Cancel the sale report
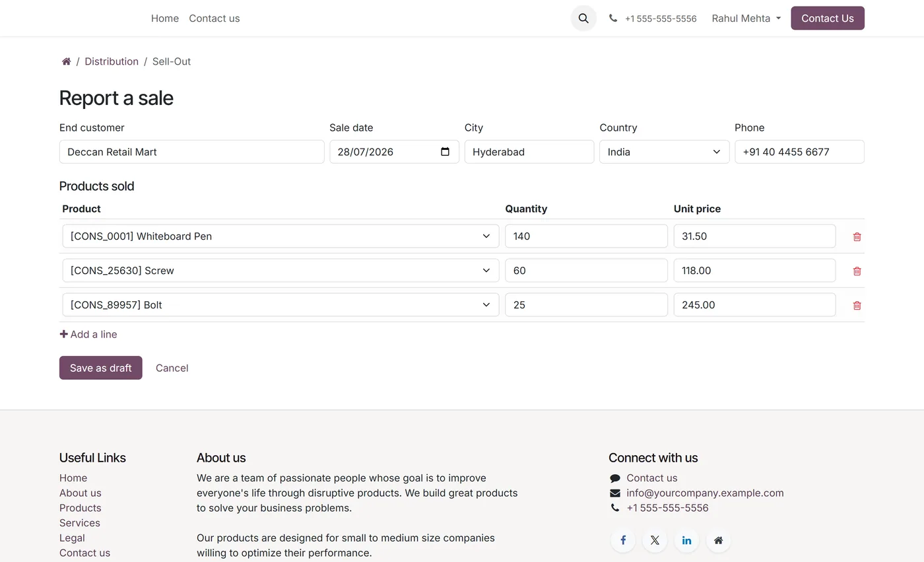This screenshot has width=924, height=562. 172,368
